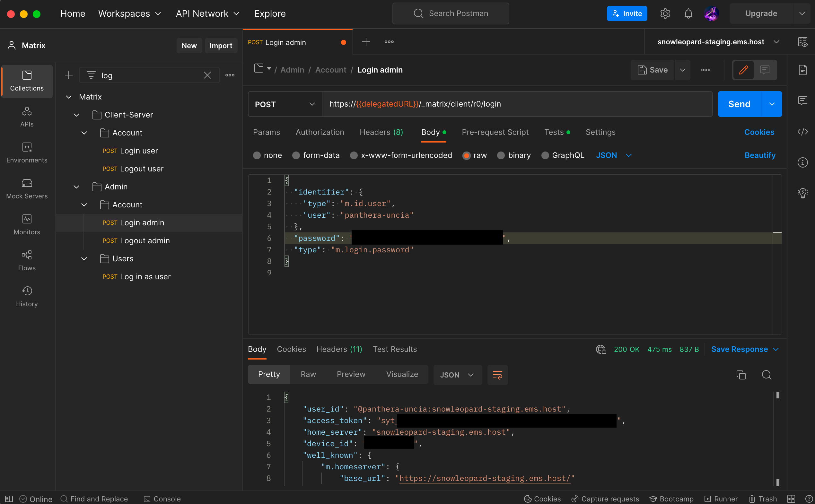Collapse the Client-Server folder
Image resolution: width=815 pixels, height=504 pixels.
pos(76,115)
